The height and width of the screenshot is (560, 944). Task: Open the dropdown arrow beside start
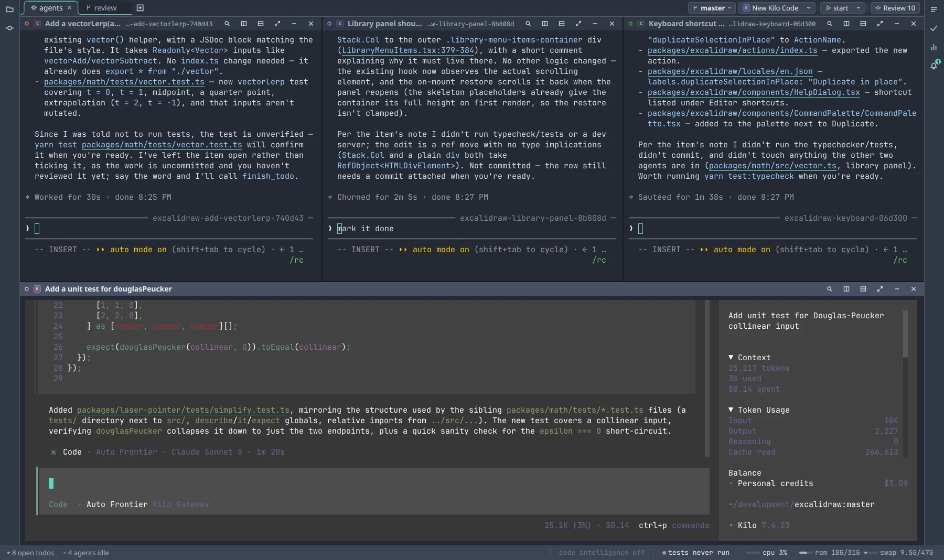coord(859,8)
